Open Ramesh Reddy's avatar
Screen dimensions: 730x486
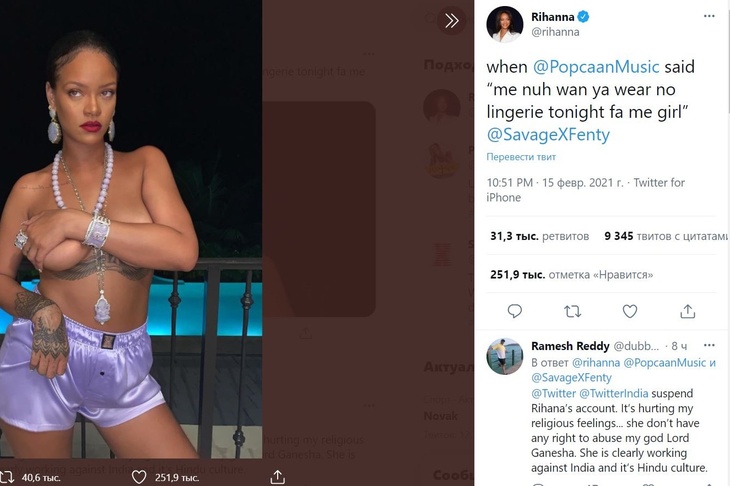[505, 356]
